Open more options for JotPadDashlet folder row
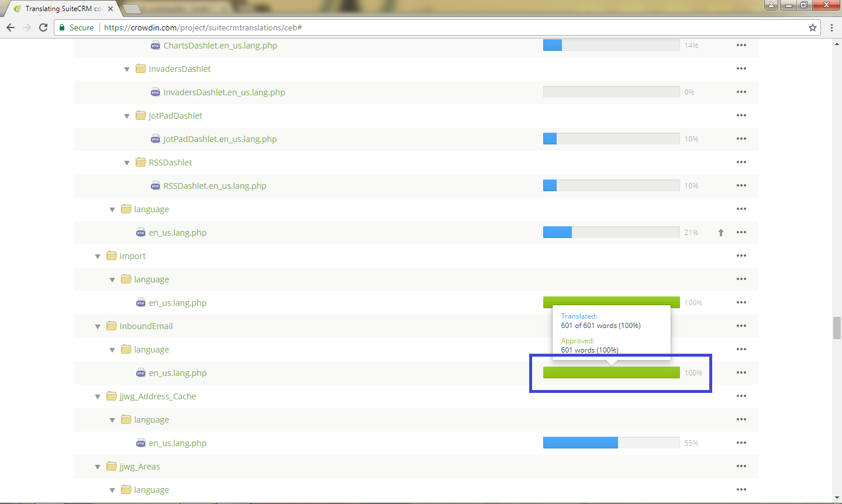Image resolution: width=842 pixels, height=504 pixels. click(x=741, y=115)
